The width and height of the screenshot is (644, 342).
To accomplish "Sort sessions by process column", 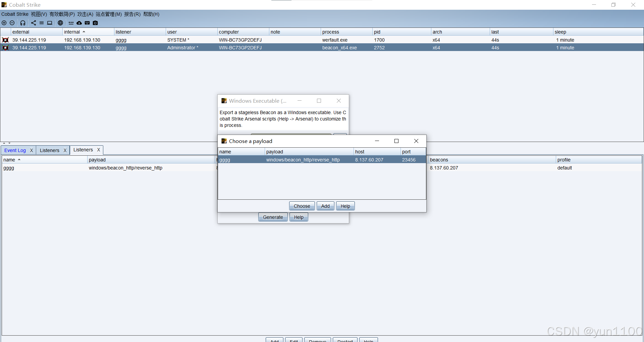I will click(346, 32).
